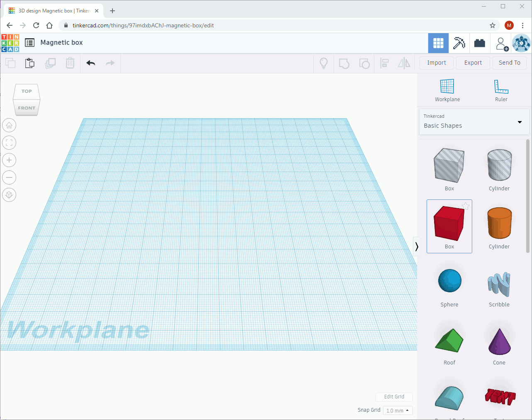The height and width of the screenshot is (420, 532).
Task: Click the TOP face of view cube
Action: click(27, 91)
